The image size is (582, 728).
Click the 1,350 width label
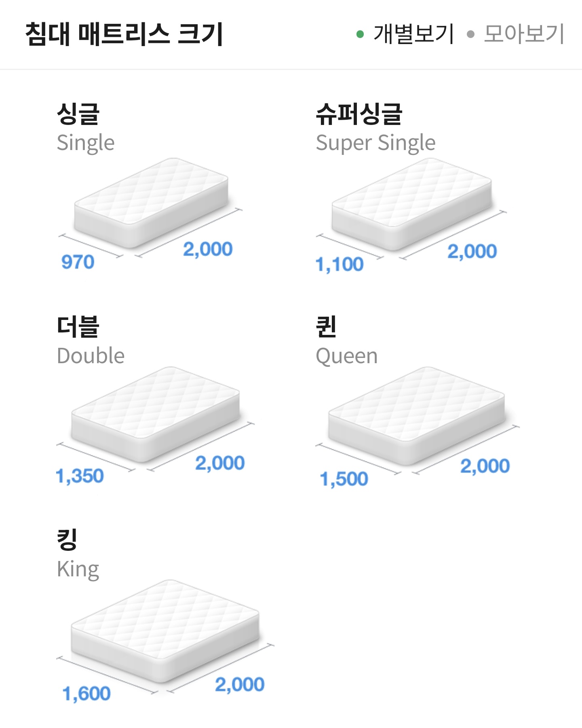click(x=80, y=476)
